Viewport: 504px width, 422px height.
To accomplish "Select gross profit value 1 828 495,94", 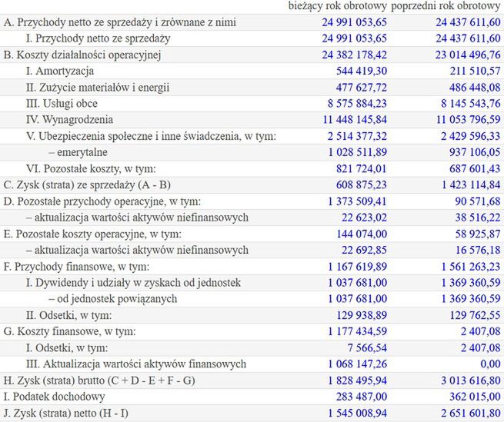I will (x=358, y=380).
